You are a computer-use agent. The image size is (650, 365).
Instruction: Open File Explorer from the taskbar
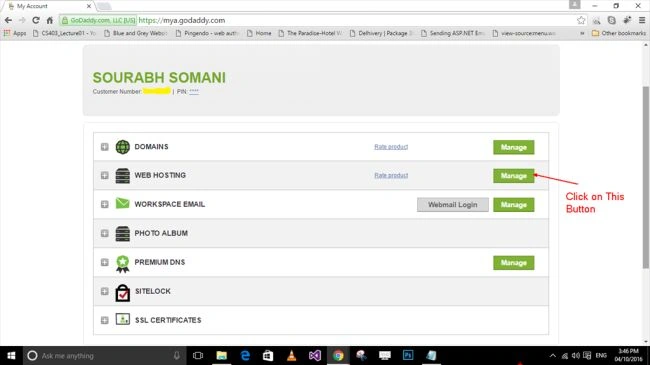(x=222, y=355)
